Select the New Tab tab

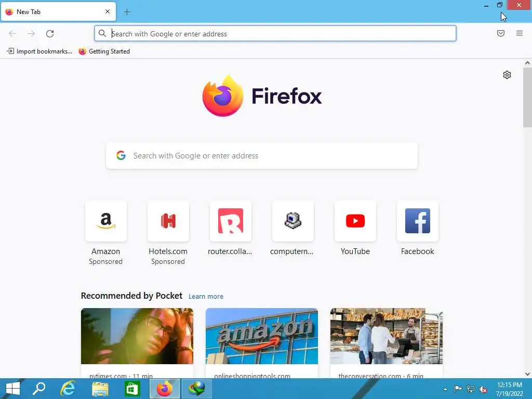(58, 11)
